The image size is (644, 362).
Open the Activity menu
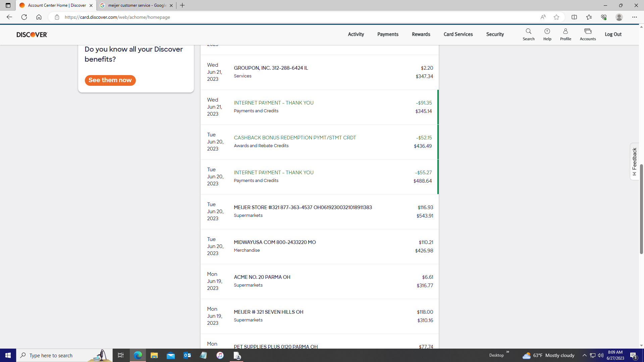pos(356,34)
